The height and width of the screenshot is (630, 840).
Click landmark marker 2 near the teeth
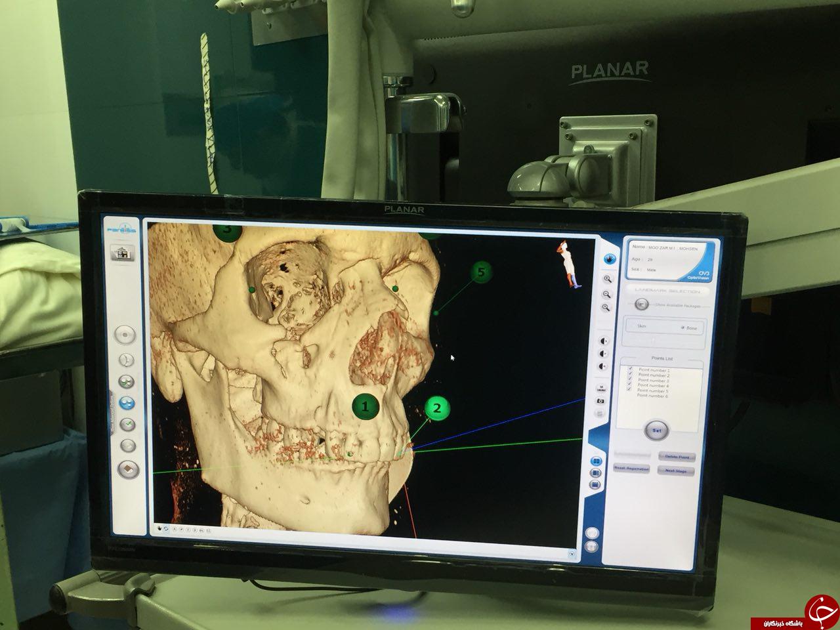(438, 408)
